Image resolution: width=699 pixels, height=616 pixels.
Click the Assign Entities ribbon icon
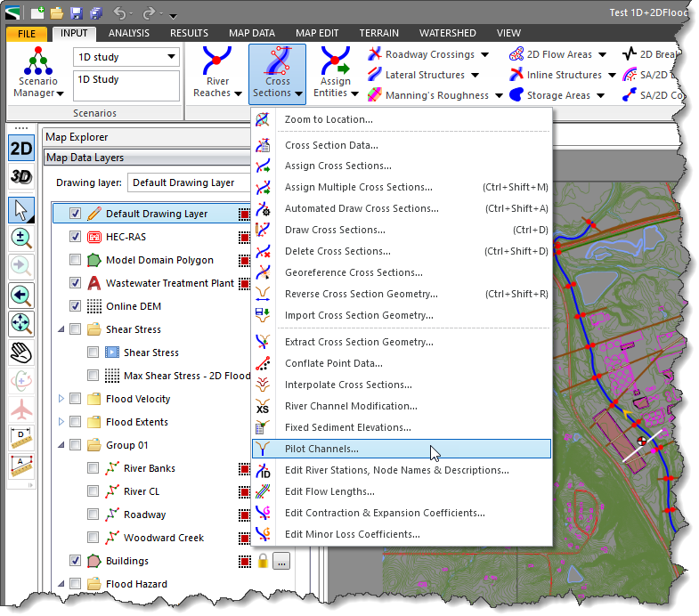335,61
